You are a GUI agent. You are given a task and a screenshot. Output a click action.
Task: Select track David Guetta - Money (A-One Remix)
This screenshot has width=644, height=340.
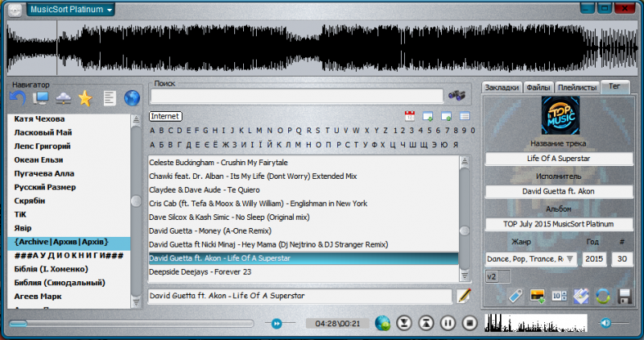click(x=303, y=230)
